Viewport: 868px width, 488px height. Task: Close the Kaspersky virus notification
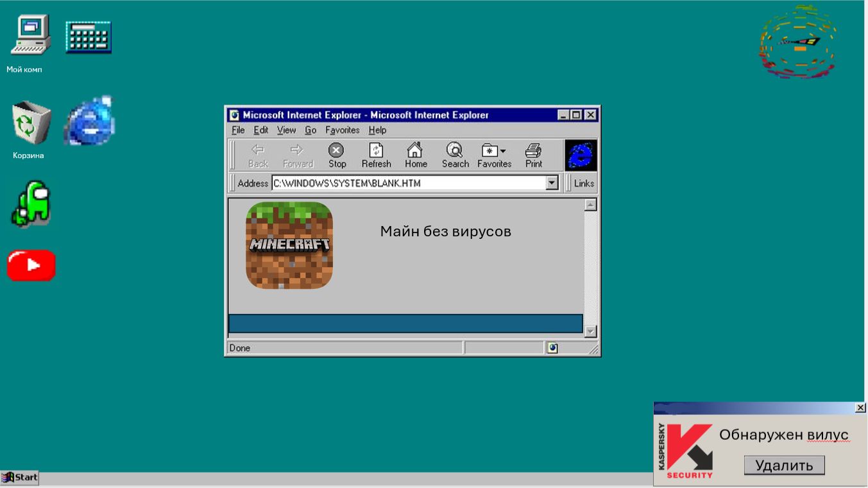click(860, 408)
